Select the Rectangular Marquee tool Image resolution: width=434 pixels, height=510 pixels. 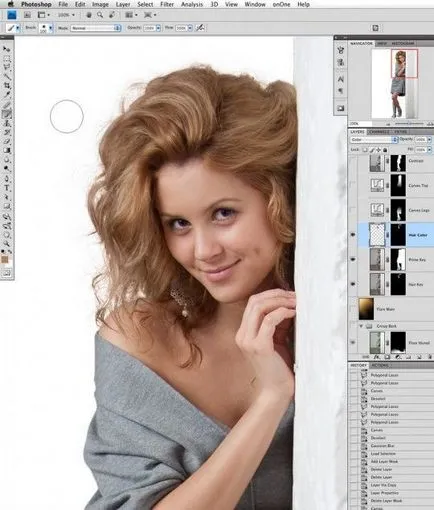6,59
